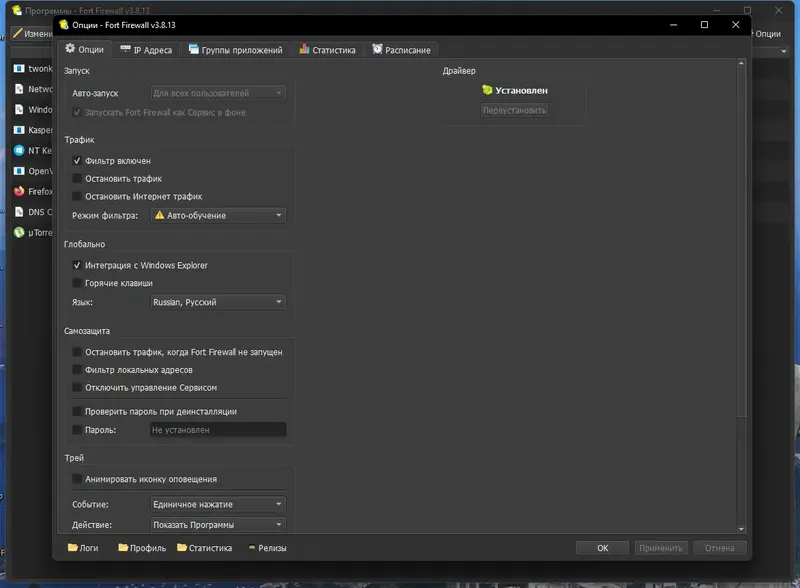Click the scroll down arrow of options panel
This screenshot has height=588, width=800.
pos(741,529)
